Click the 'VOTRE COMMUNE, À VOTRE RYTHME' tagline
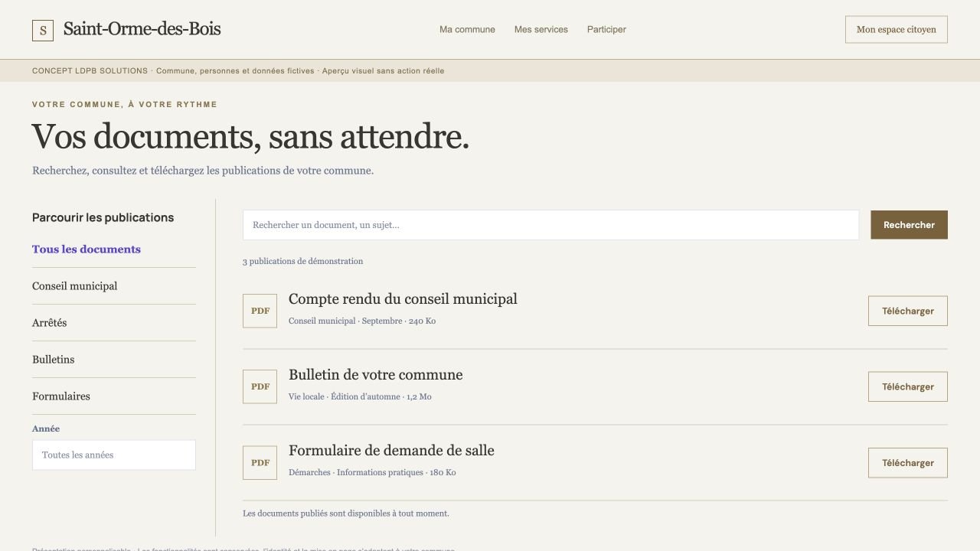 [125, 105]
